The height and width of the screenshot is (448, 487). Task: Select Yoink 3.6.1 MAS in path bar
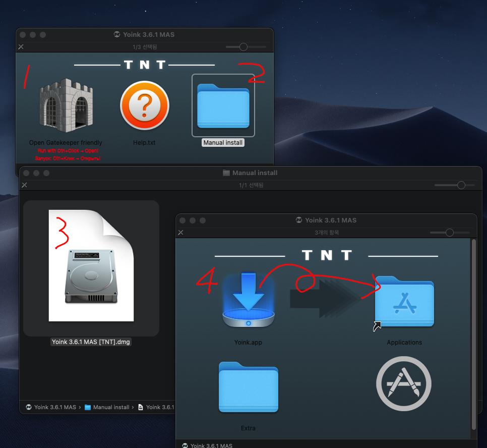[51, 407]
